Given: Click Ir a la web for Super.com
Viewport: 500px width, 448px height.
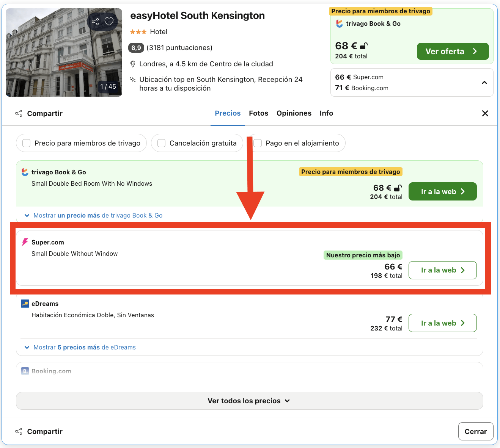Looking at the screenshot, I should tap(442, 270).
